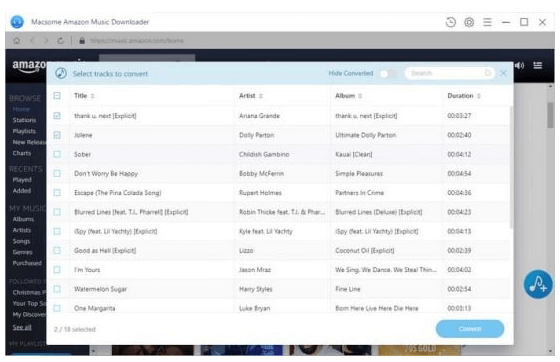Click the blue add-music floating button

pos(538,284)
